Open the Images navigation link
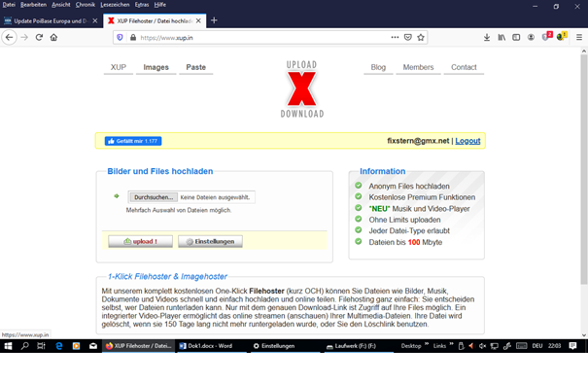The image size is (588, 382). click(156, 67)
